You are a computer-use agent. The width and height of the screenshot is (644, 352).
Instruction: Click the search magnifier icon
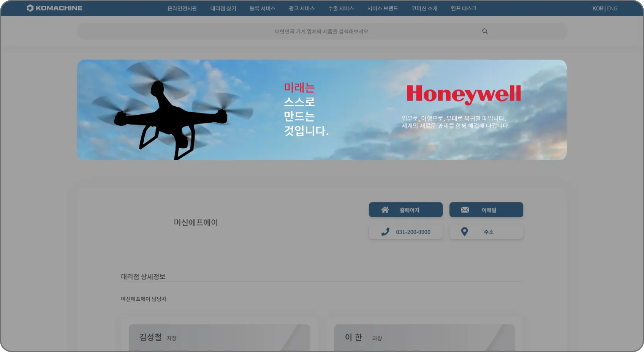coord(485,31)
